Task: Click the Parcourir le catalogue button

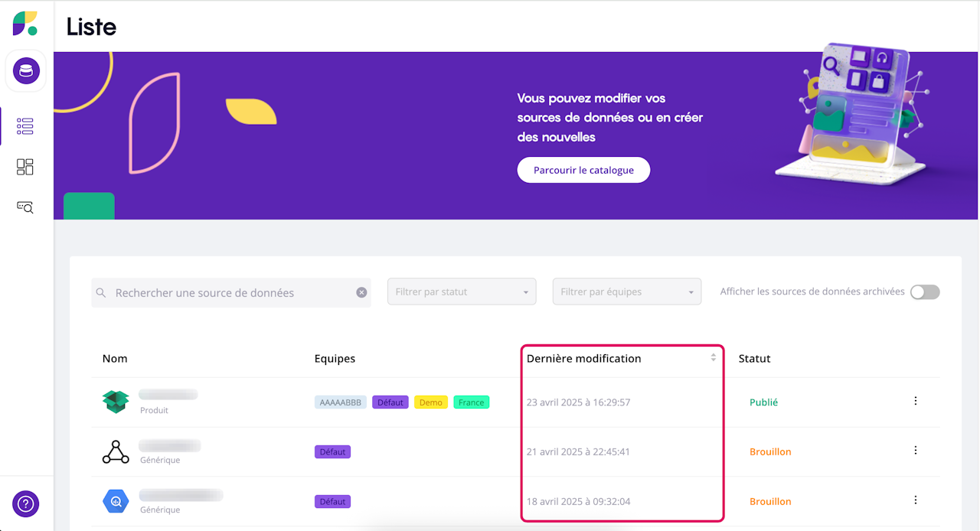Action: coord(583,170)
